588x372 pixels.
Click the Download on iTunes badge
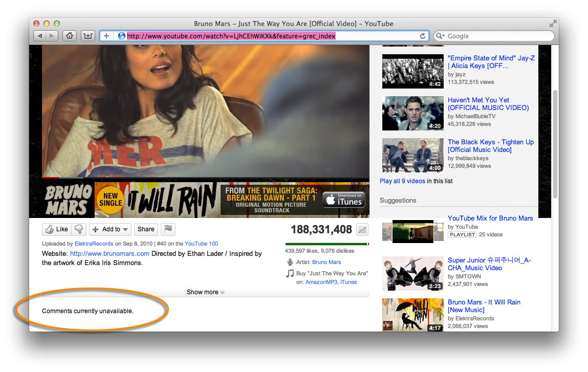(344, 200)
